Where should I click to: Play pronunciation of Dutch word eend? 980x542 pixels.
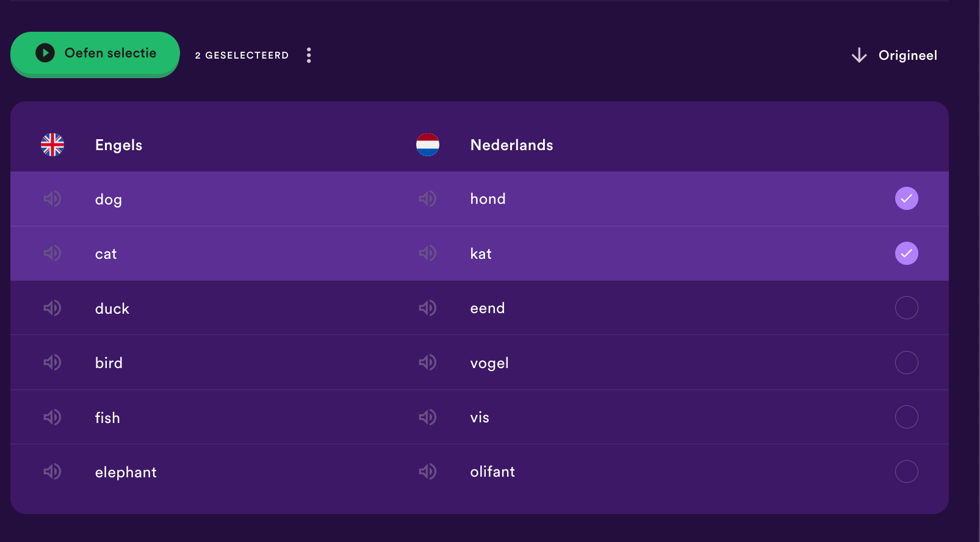pyautogui.click(x=428, y=308)
